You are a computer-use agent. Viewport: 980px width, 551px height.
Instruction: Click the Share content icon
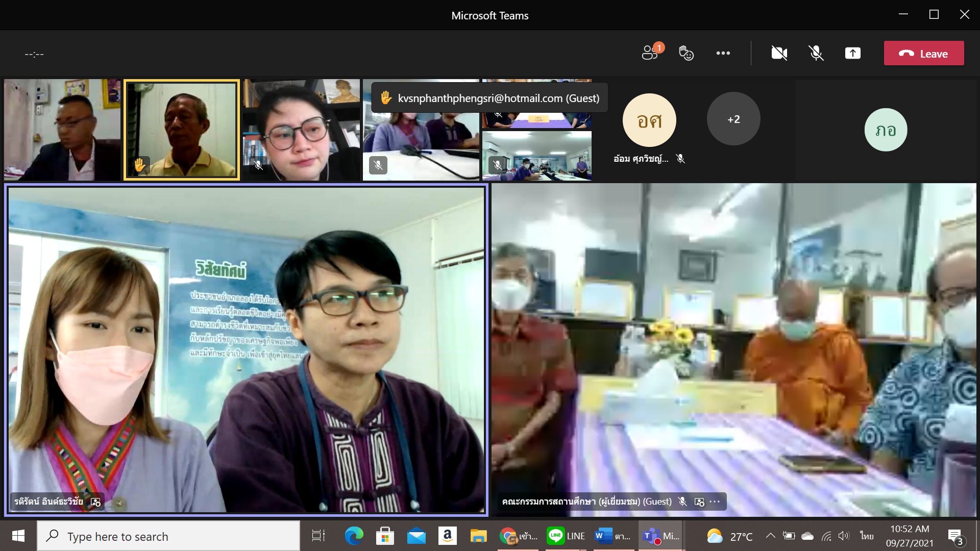[x=852, y=53]
